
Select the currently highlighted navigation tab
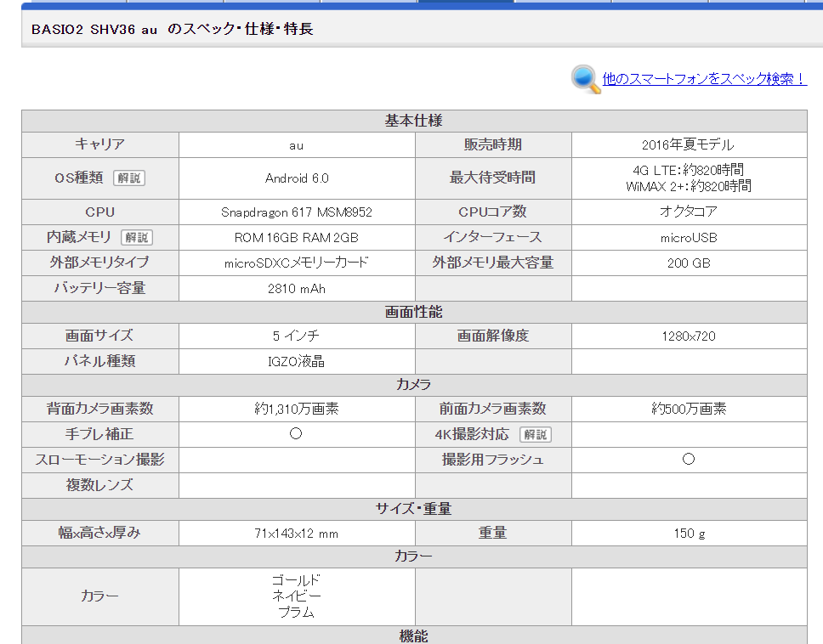pos(465,4)
